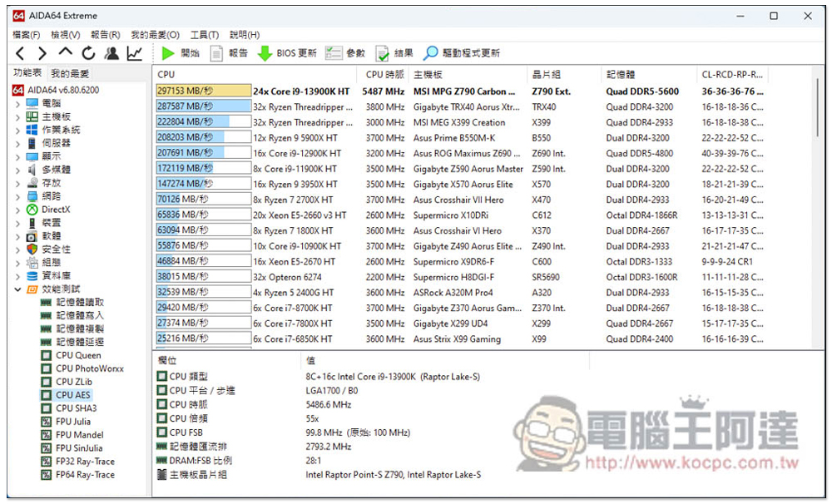Select the 222804 MB/秒 result bar

pos(203,122)
